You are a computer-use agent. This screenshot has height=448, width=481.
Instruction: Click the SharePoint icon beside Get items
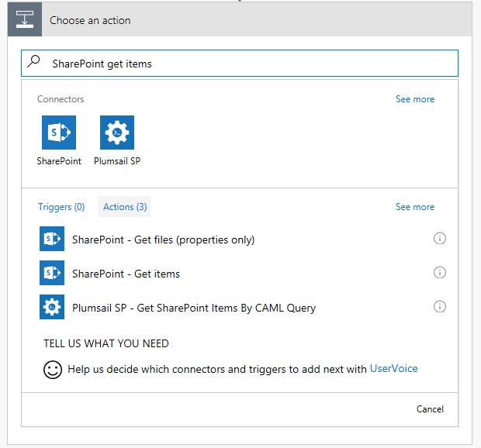coord(52,273)
